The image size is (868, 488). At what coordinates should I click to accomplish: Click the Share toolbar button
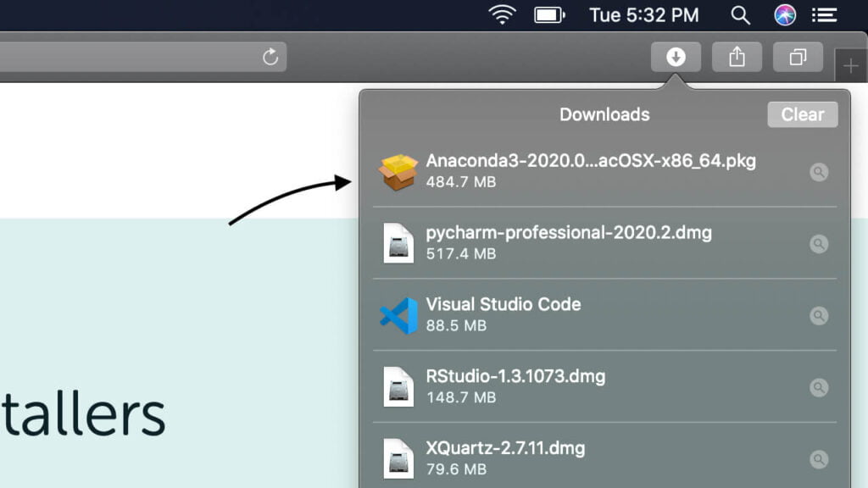(737, 57)
